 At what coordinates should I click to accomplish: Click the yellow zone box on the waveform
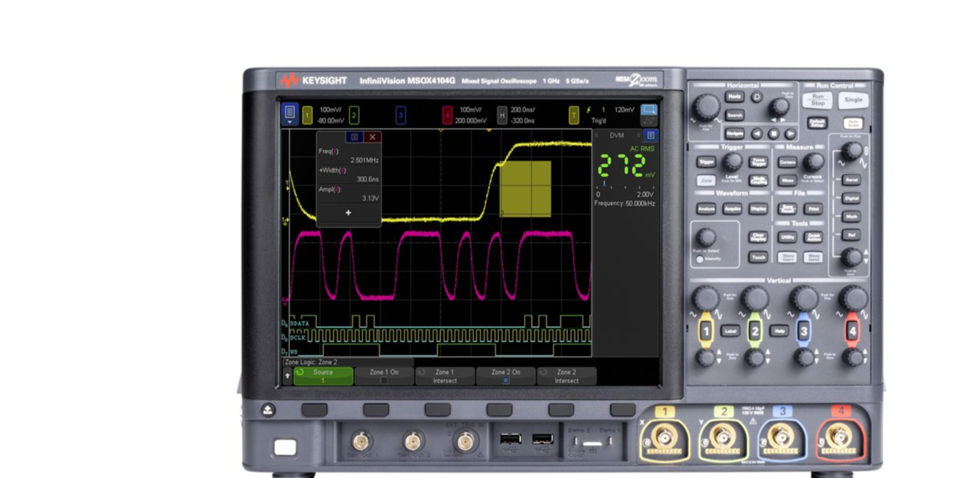click(x=525, y=188)
